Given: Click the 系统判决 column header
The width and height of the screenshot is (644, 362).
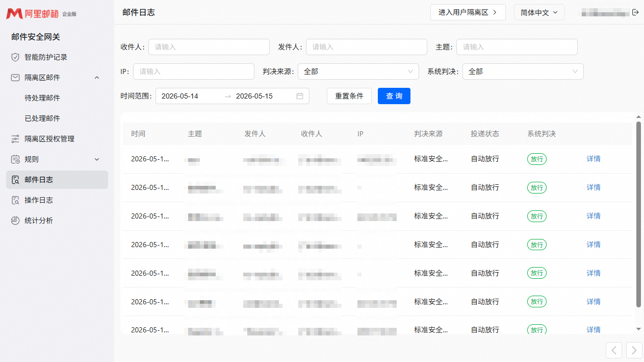Looking at the screenshot, I should click(x=542, y=134).
